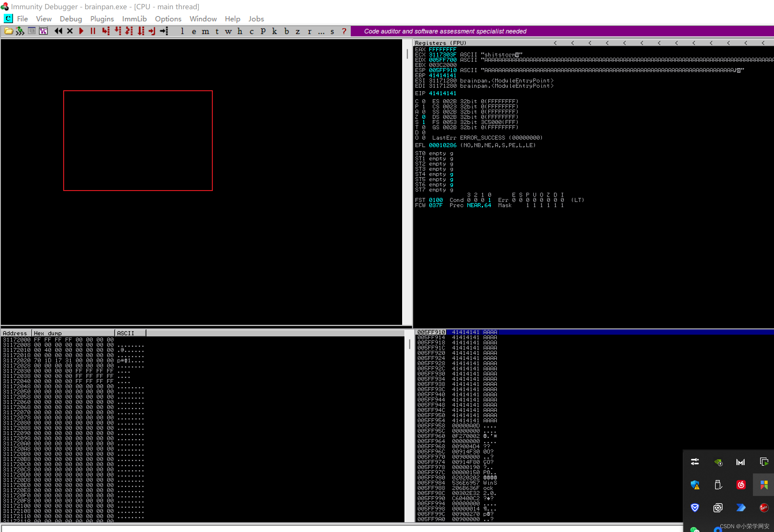Click the Registers (FPU) header bar
Screen dimensions: 774x532
[594, 43]
